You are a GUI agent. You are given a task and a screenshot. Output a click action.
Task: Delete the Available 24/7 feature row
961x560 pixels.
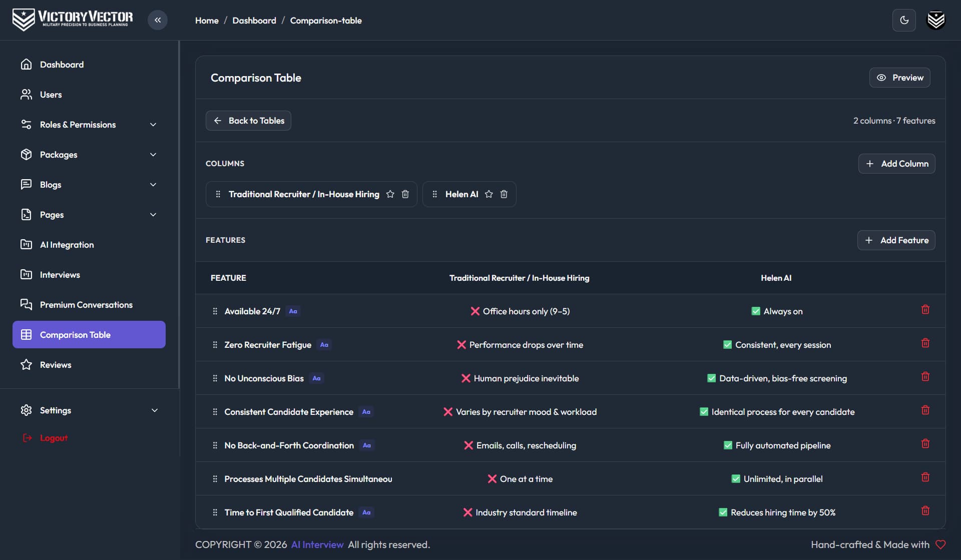coord(925,310)
